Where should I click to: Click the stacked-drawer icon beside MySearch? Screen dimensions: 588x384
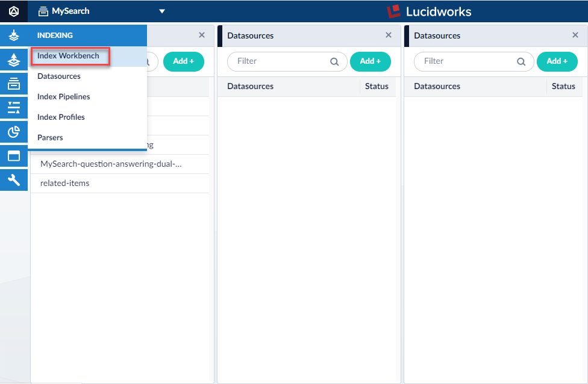point(43,11)
